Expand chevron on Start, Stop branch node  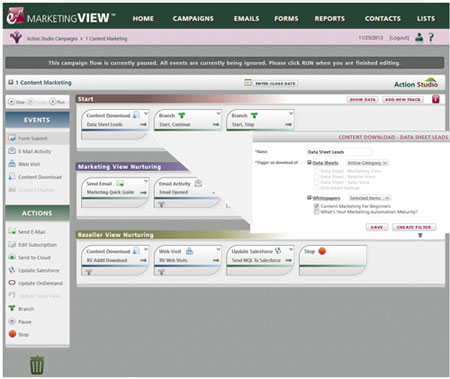click(x=291, y=114)
